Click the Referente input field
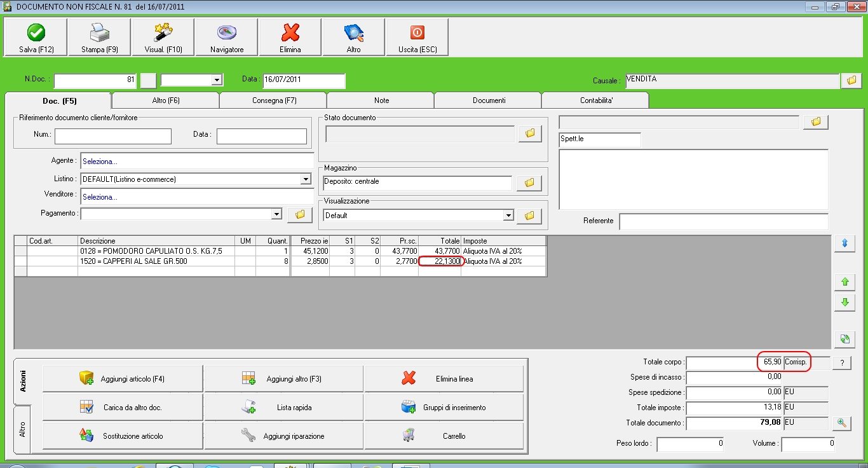This screenshot has width=868, height=468. click(723, 221)
